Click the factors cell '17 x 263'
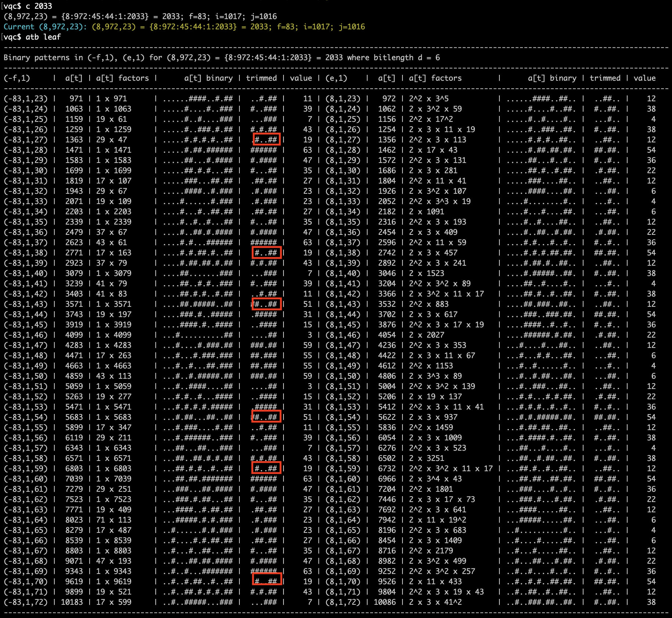The image size is (672, 618). click(114, 356)
